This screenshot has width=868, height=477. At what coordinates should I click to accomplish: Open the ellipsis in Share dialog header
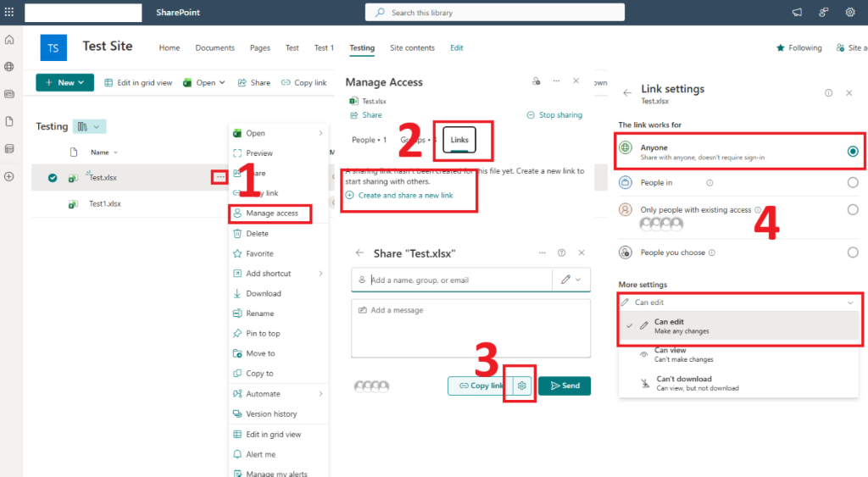click(x=542, y=252)
